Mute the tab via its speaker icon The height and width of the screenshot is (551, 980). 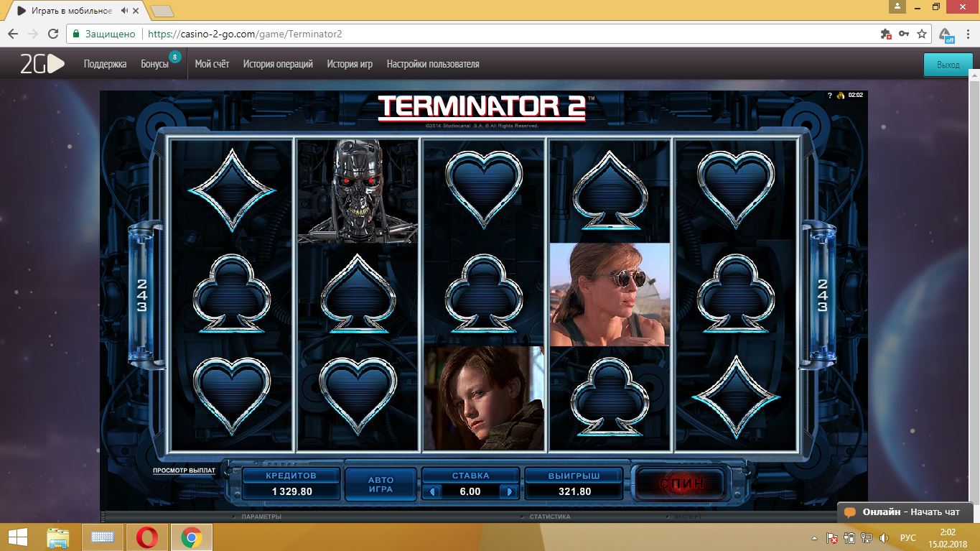pyautogui.click(x=124, y=11)
